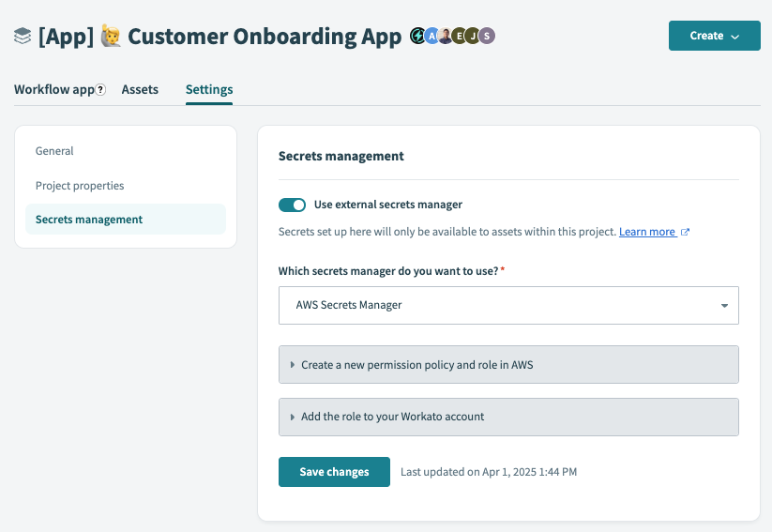772x532 pixels.
Task: Click the help icon next to Workflow app
Action: click(100, 90)
